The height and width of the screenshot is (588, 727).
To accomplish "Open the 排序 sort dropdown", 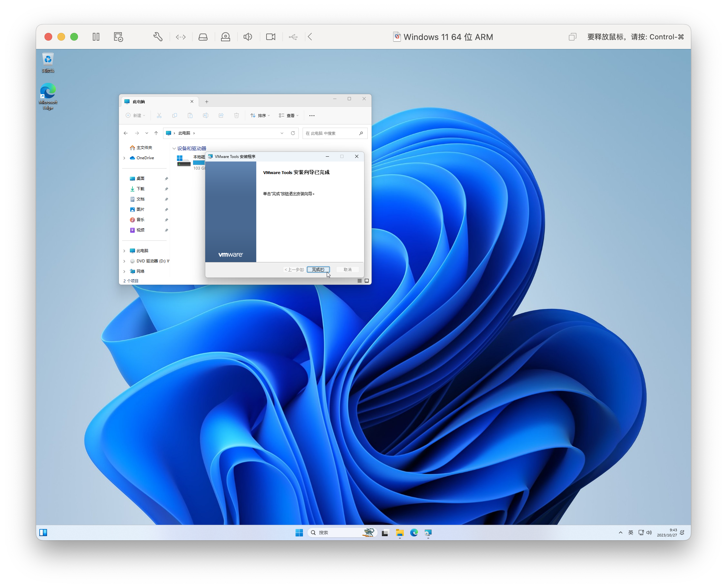I will tap(260, 115).
